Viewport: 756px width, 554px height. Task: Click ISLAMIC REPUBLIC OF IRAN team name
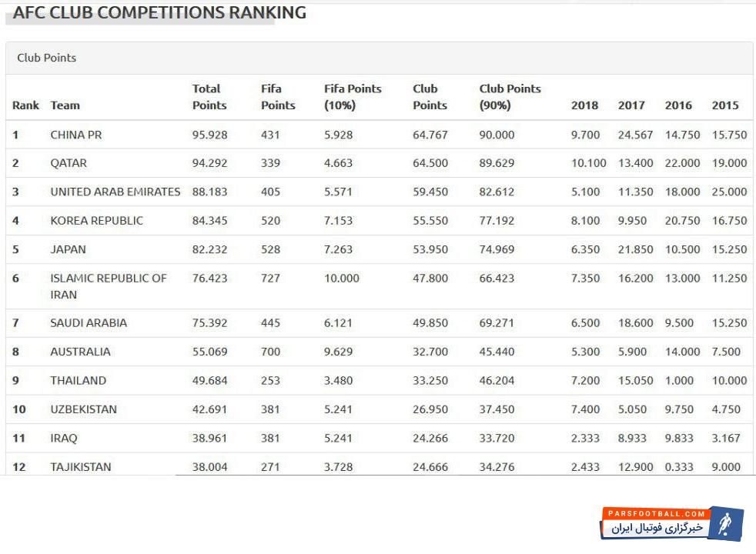[x=108, y=285]
